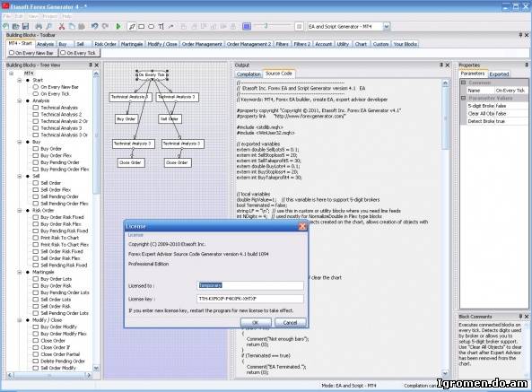Image resolution: width=532 pixels, height=392 pixels.
Task: Pin the Building Blocks Tree View panel
Action: (x=91, y=65)
